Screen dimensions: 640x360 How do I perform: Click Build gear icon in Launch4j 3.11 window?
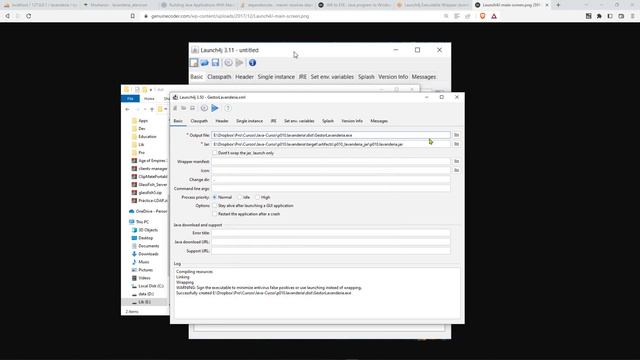coord(228,62)
